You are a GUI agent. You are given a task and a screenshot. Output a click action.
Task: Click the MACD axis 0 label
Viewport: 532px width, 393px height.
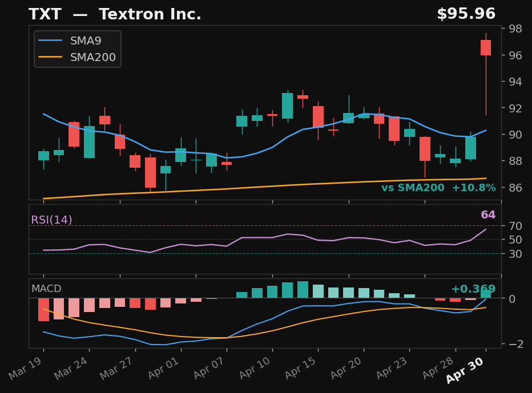(x=513, y=299)
